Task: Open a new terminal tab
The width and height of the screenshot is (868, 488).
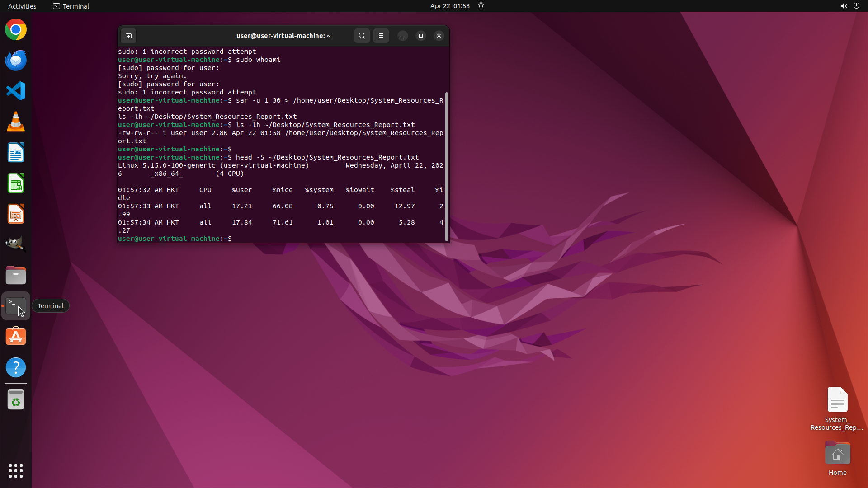Action: point(128,36)
